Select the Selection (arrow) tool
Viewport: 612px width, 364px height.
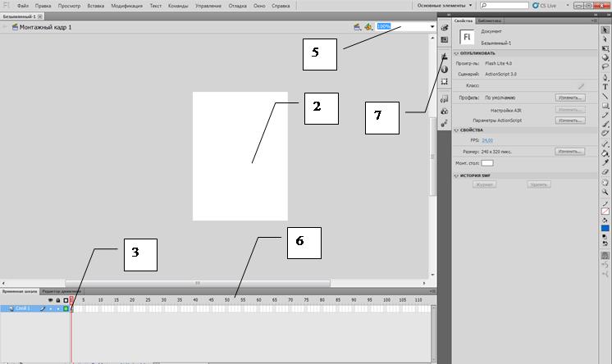(x=605, y=30)
